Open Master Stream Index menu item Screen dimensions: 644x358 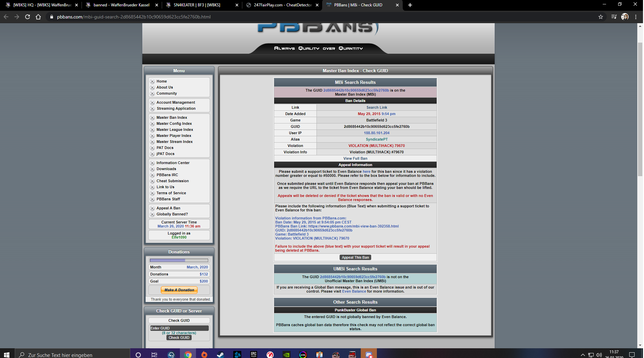[174, 142]
